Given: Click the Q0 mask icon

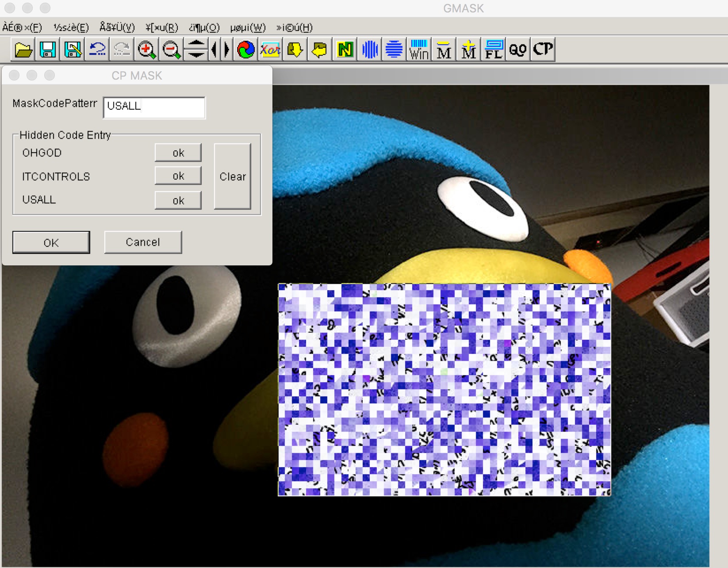Looking at the screenshot, I should [518, 49].
